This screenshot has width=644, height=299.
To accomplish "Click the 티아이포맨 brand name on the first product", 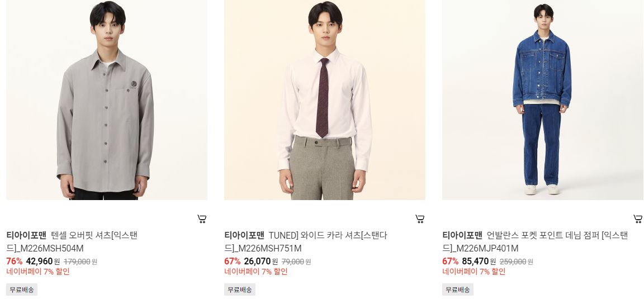I will tap(26, 235).
